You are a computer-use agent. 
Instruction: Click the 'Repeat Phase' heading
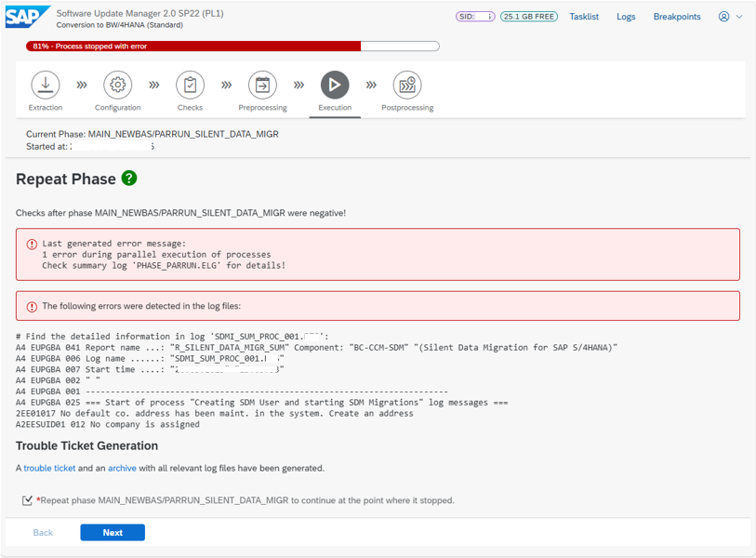click(66, 179)
